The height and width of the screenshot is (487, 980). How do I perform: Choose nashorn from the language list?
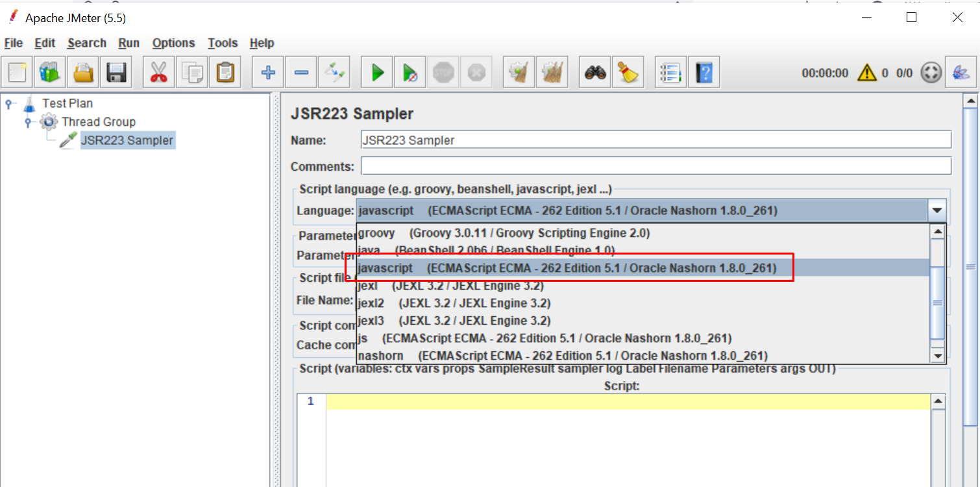[x=643, y=355]
